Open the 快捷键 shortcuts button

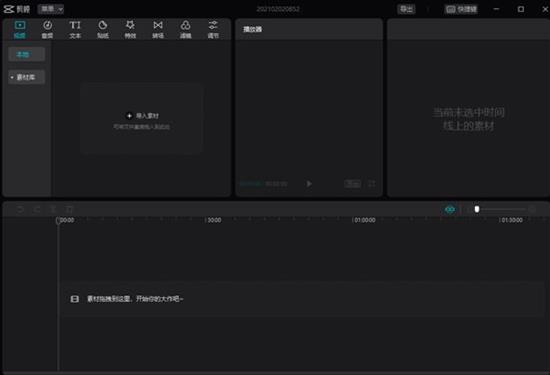point(462,9)
